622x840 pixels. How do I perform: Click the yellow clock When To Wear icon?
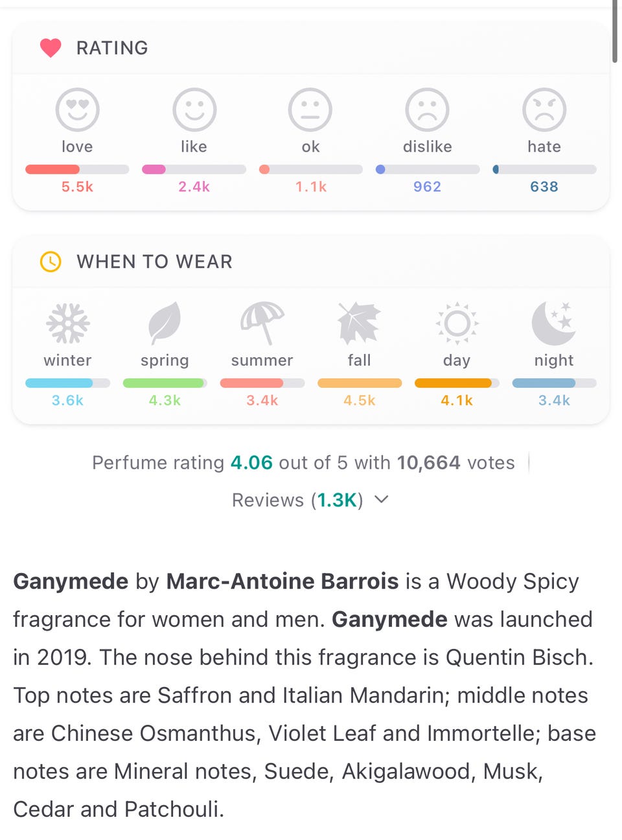[x=51, y=261]
